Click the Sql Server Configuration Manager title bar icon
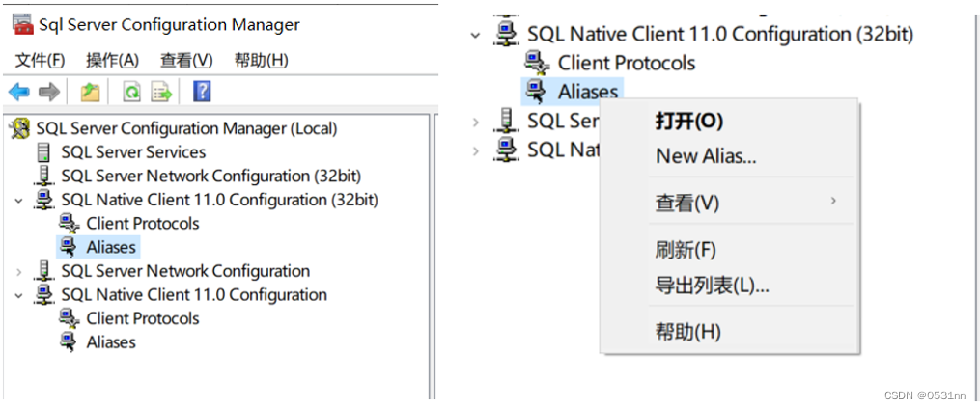 pyautogui.click(x=23, y=25)
